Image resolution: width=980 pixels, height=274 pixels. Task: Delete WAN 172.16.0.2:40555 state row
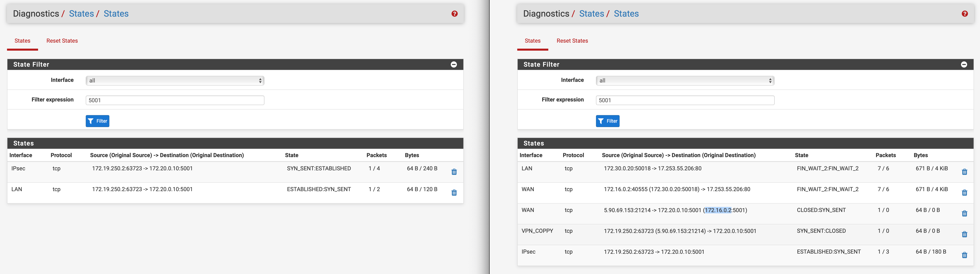pyautogui.click(x=964, y=193)
